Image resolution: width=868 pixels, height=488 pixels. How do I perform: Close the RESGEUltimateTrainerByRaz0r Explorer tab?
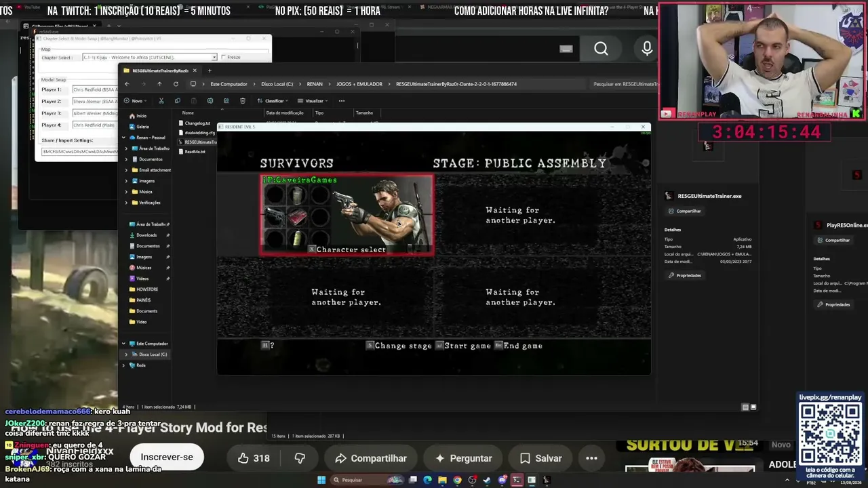coord(195,70)
